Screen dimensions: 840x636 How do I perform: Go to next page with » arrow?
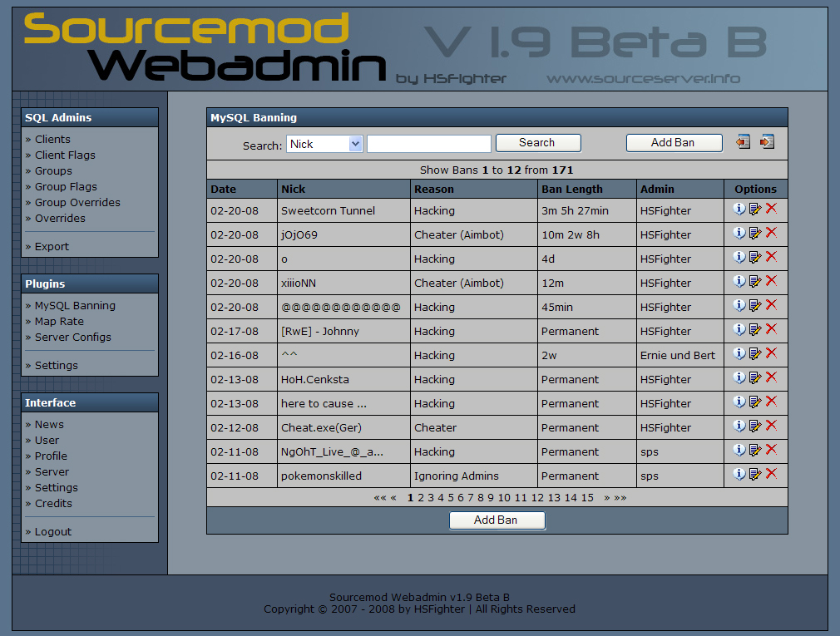click(x=607, y=498)
